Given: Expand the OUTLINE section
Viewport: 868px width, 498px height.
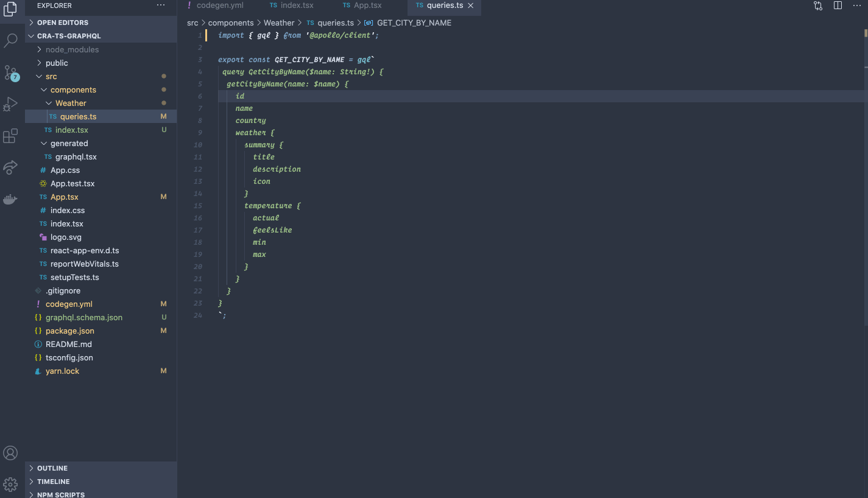Looking at the screenshot, I should [52, 468].
